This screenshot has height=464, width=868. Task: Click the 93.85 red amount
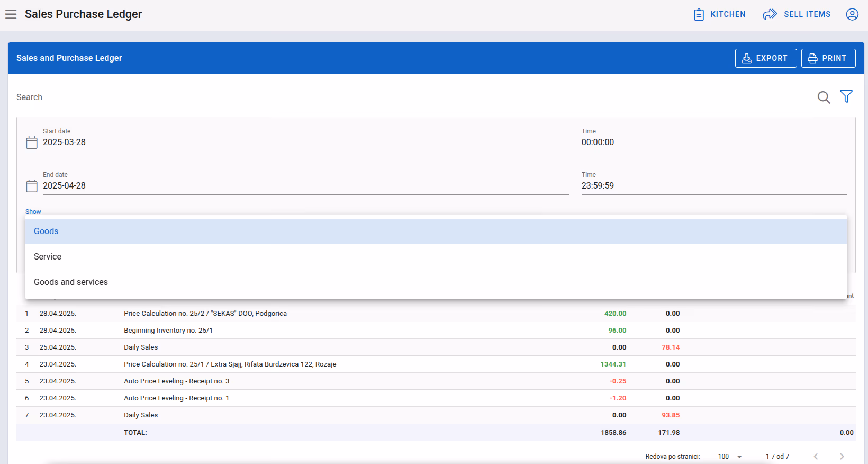click(x=671, y=415)
